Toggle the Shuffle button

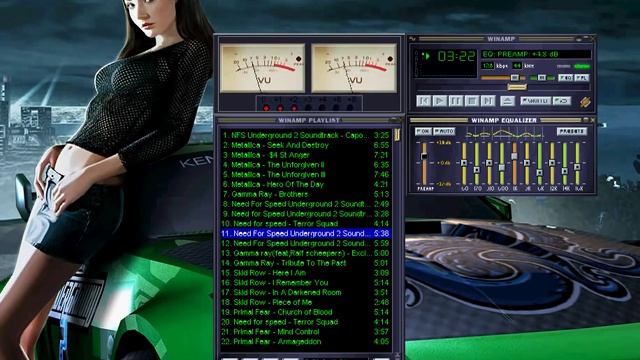pyautogui.click(x=536, y=101)
